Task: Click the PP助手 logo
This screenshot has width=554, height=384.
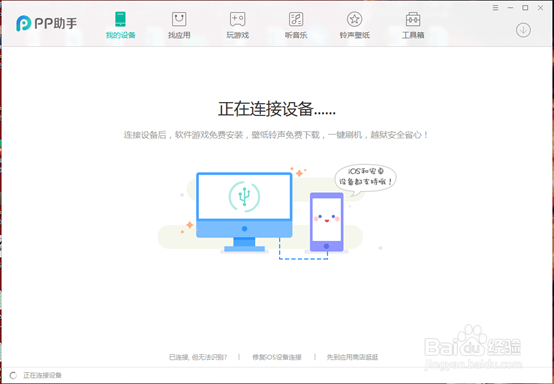Action: pyautogui.click(x=46, y=23)
